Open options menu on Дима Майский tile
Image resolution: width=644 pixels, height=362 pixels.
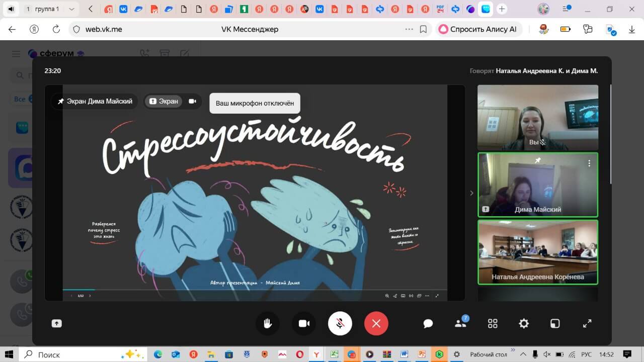coord(589,163)
